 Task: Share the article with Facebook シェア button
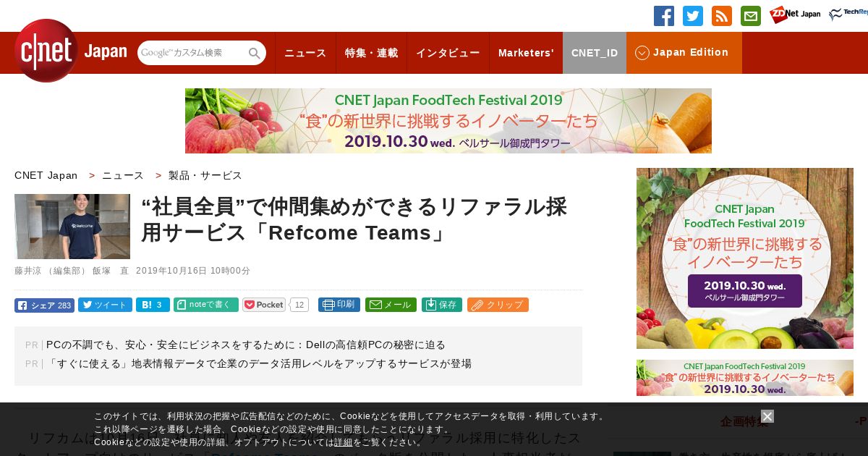coord(44,305)
